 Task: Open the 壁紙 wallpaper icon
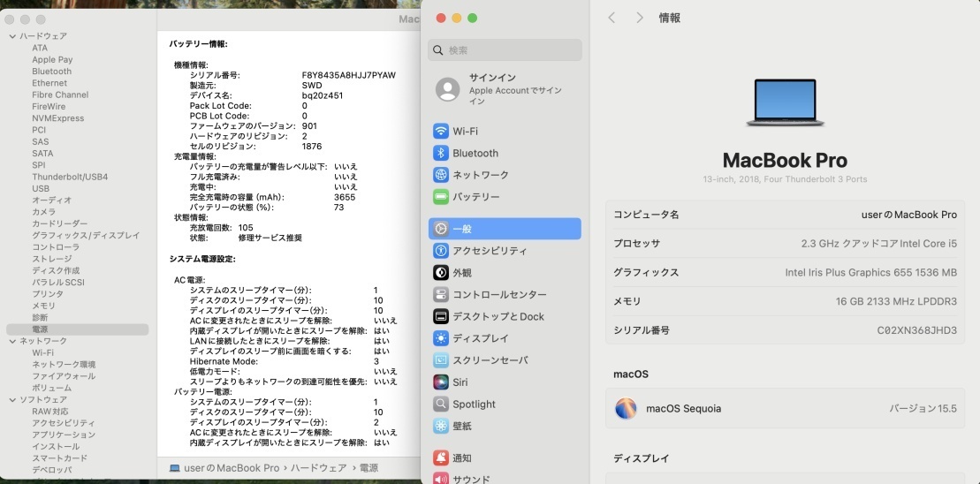click(x=441, y=426)
